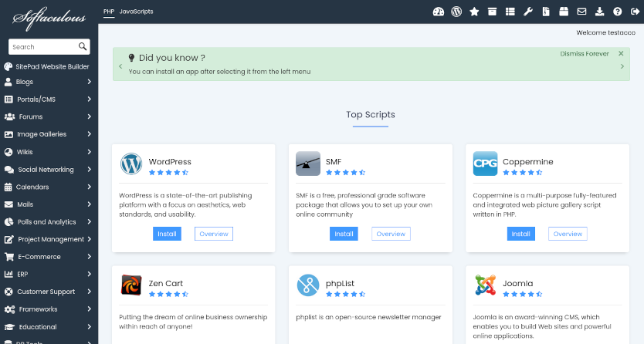Viewport: 644px width, 344px height.
Task: Click Dismiss Forever link on tip banner
Action: [x=585, y=54]
